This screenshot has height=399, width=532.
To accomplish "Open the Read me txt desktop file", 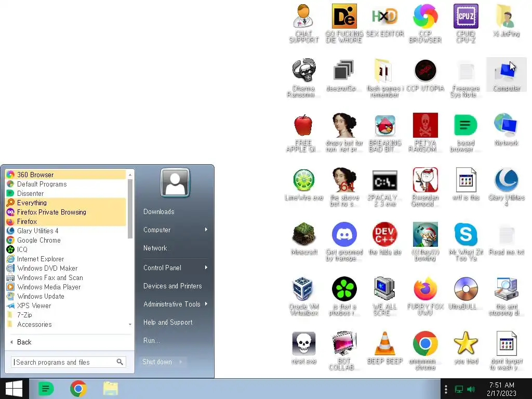I will coord(506,239).
